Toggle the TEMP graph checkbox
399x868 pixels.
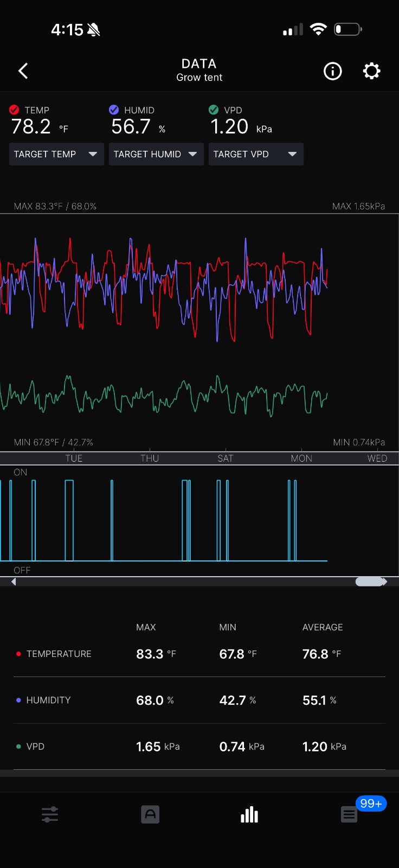(15, 110)
